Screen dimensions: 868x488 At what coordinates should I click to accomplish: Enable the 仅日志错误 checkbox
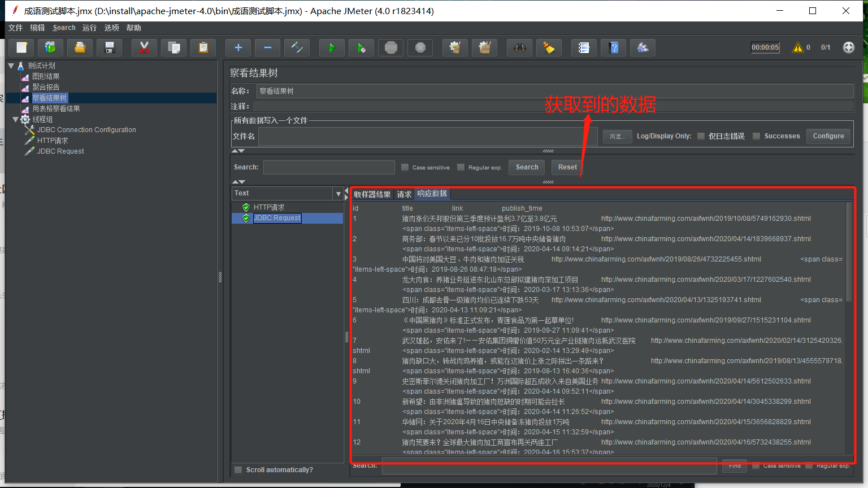pos(701,136)
